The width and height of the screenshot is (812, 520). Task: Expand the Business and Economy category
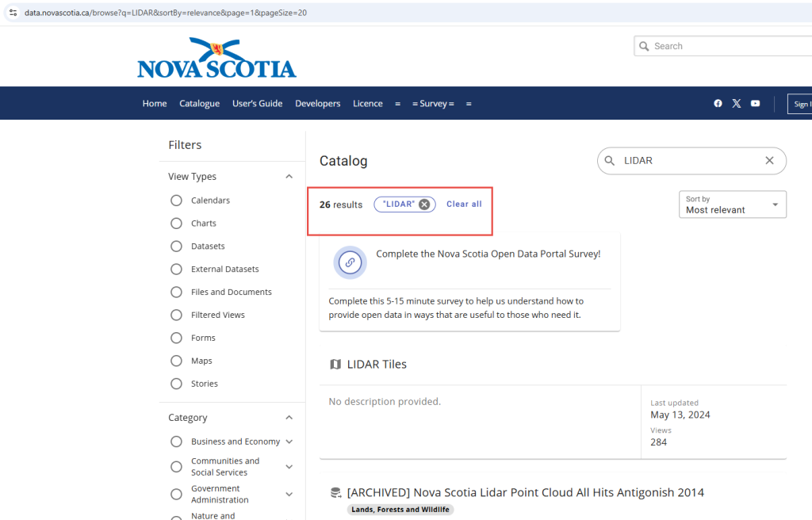click(x=289, y=442)
